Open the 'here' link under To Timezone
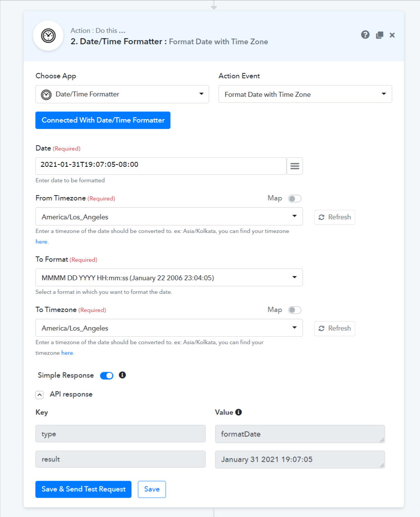420x517 pixels. [67, 353]
